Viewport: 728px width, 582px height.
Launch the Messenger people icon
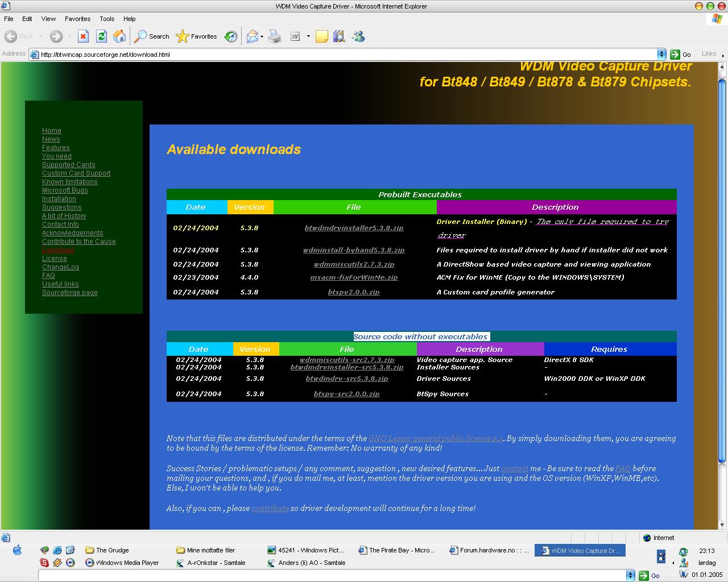pos(358,36)
